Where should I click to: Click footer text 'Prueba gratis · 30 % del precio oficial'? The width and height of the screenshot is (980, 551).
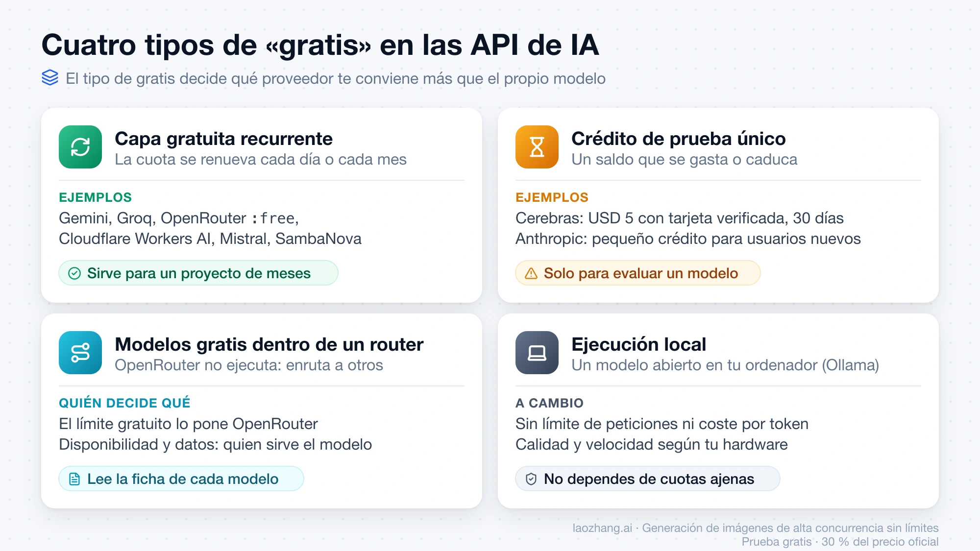click(x=840, y=542)
